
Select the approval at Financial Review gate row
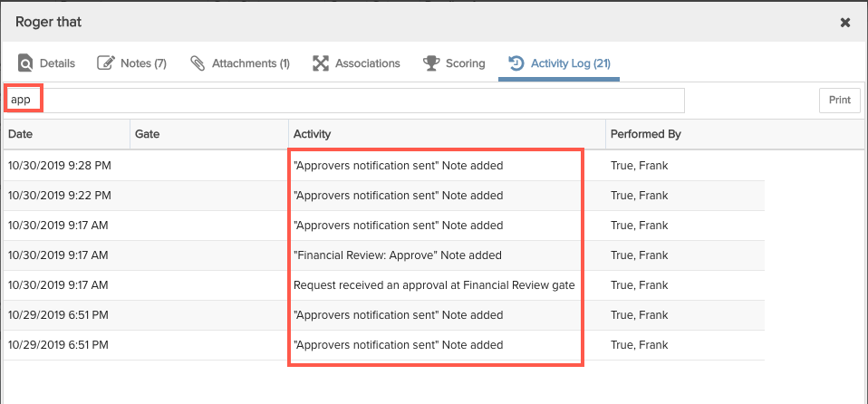pos(384,285)
